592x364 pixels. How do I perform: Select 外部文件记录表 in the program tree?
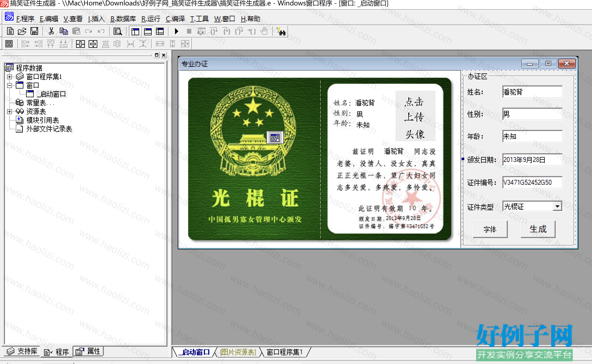pyautogui.click(x=49, y=129)
